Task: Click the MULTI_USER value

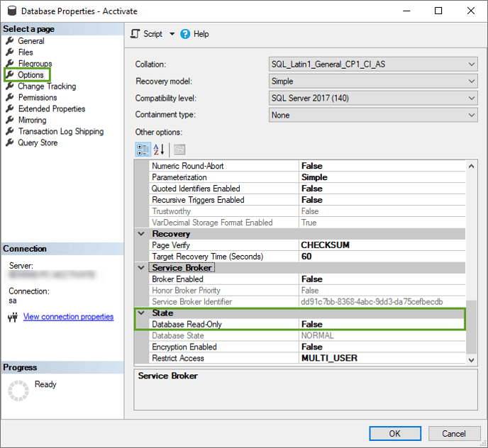Action: pos(329,358)
